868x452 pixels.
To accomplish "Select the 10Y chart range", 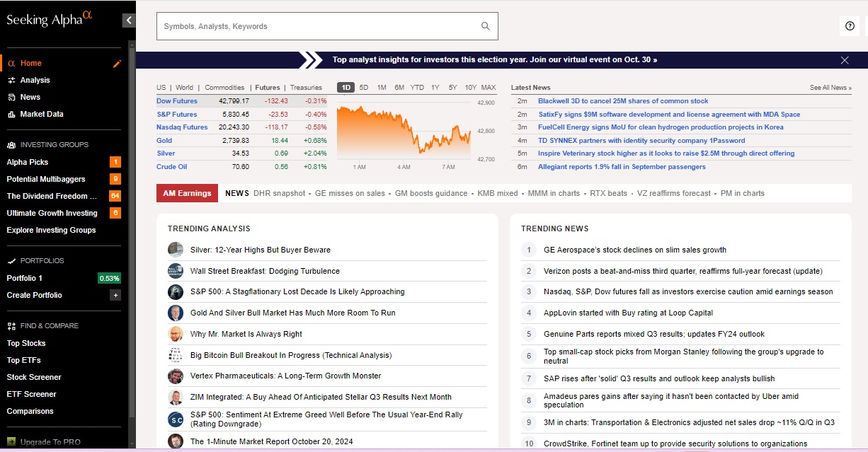I will pos(471,88).
